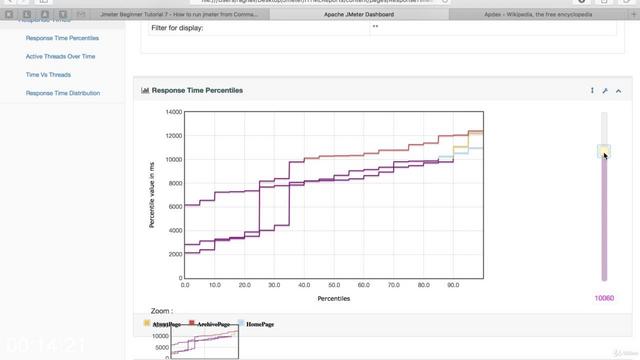This screenshot has width=640, height=360.
Task: Click the zoom overview thumbnail chart
Action: pos(204,342)
